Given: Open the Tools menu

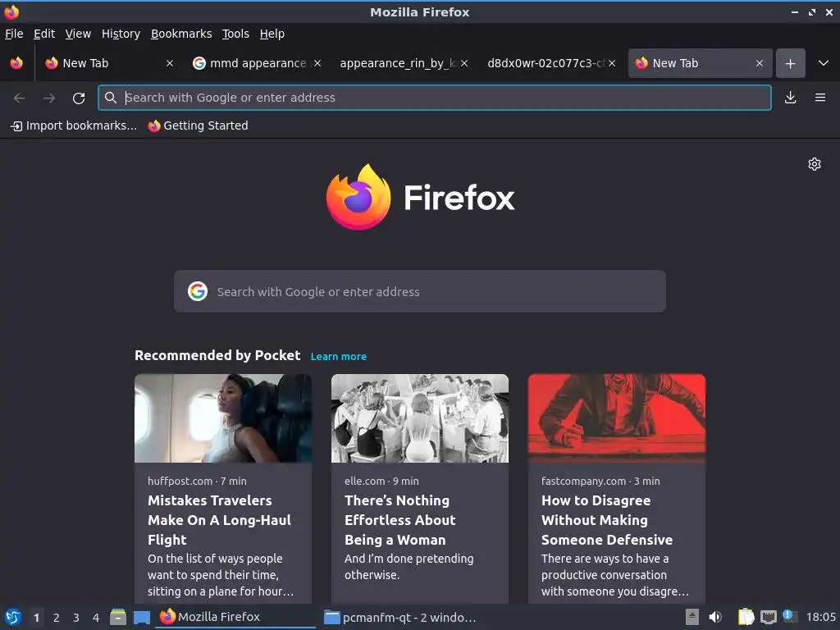Looking at the screenshot, I should pos(235,34).
